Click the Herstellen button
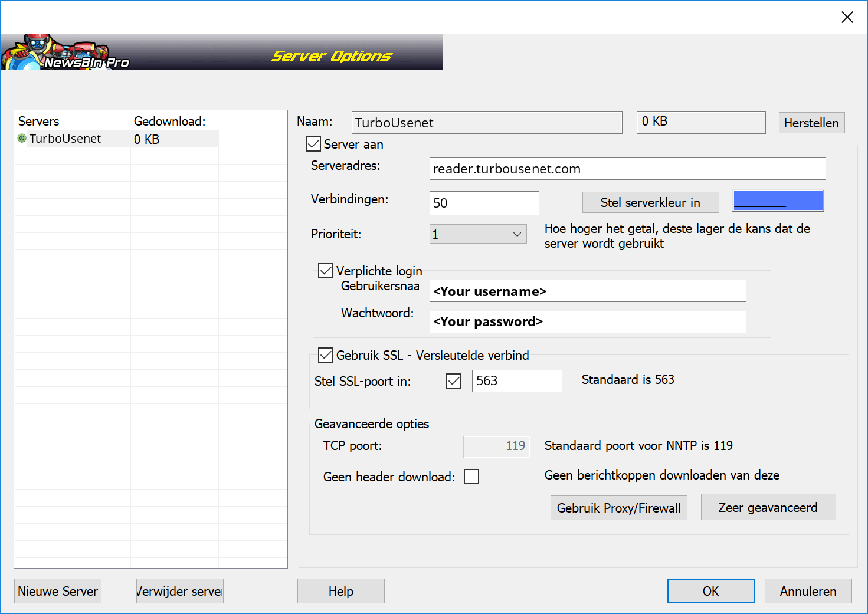The image size is (868, 614). click(x=811, y=123)
